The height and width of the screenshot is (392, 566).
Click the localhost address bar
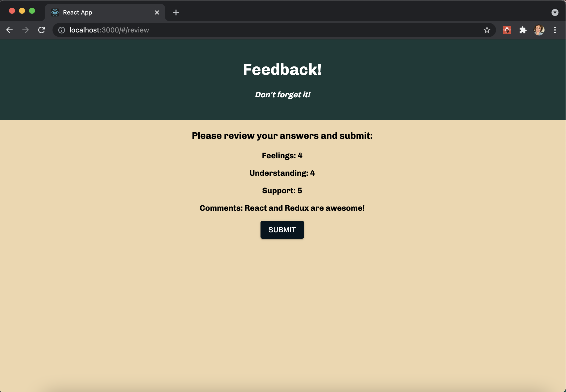coord(250,30)
